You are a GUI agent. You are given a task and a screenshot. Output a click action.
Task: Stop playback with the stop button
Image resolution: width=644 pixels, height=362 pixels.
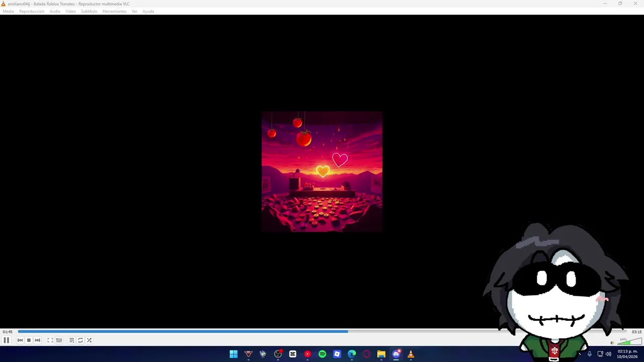(29, 340)
